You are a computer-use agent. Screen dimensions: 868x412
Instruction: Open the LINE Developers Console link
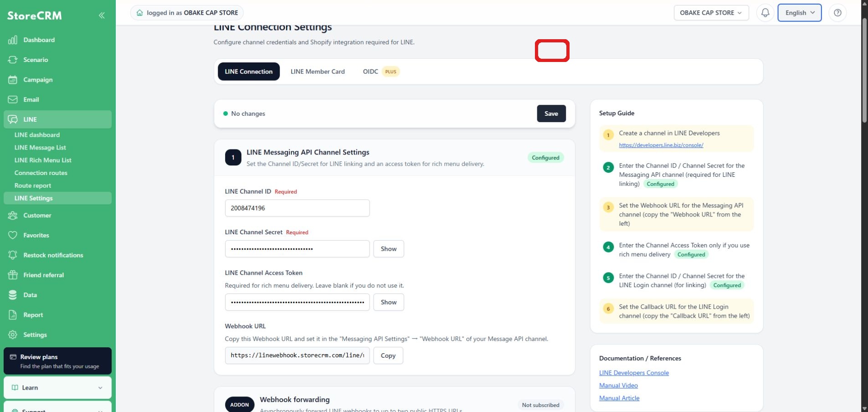point(634,373)
